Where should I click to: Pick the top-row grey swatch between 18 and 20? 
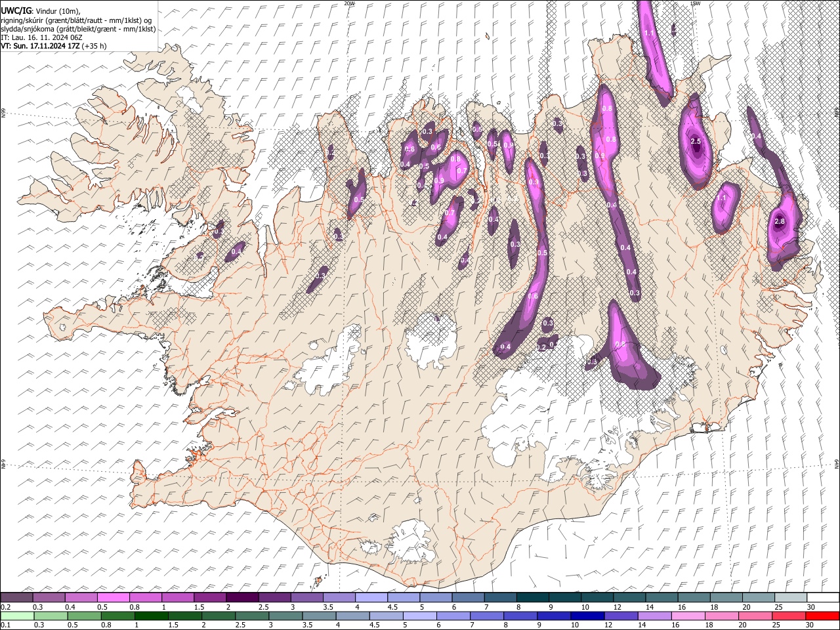point(725,597)
